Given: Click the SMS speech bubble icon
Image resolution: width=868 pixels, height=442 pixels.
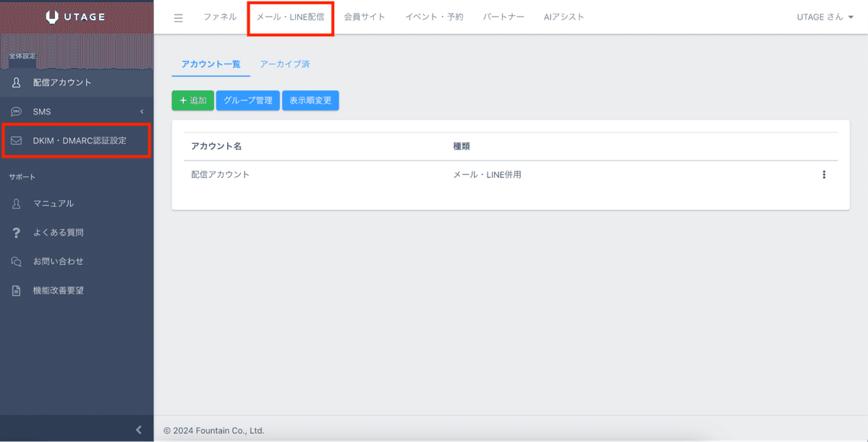Looking at the screenshot, I should (16, 111).
